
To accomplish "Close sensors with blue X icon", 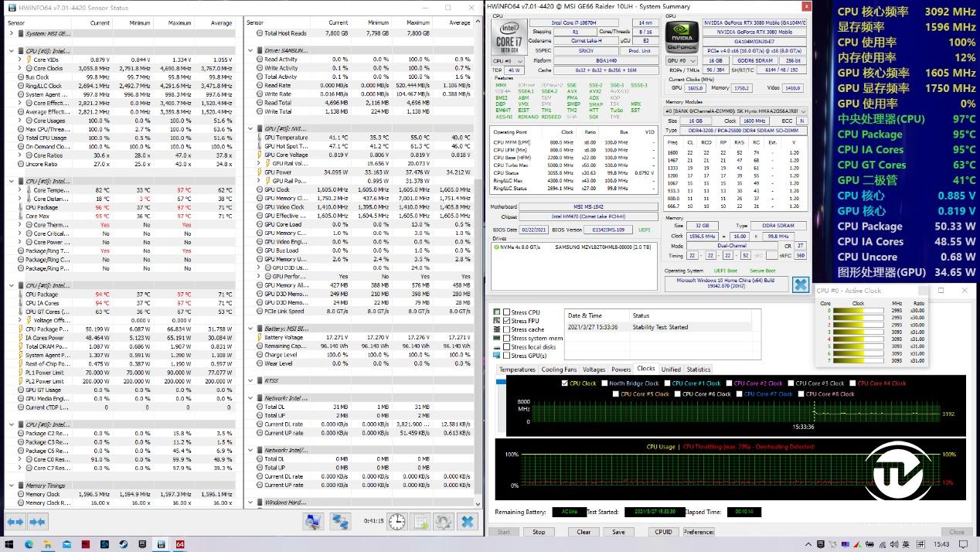I will (x=468, y=522).
